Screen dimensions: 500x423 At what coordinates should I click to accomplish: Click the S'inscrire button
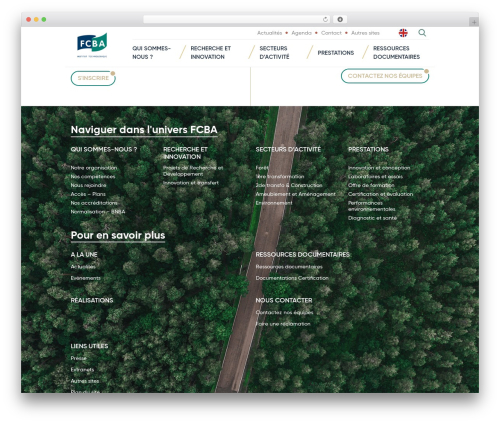[93, 78]
